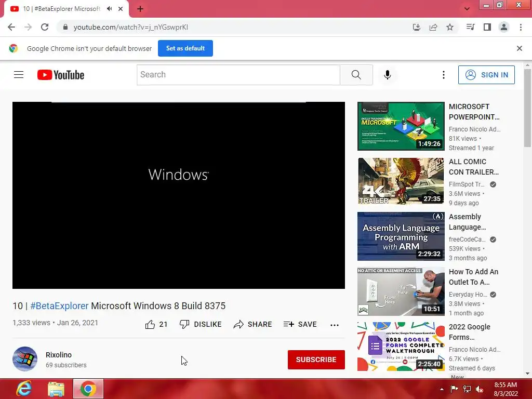532x399 pixels.
Task: Show hidden tray icons arrow
Action: coord(442,389)
